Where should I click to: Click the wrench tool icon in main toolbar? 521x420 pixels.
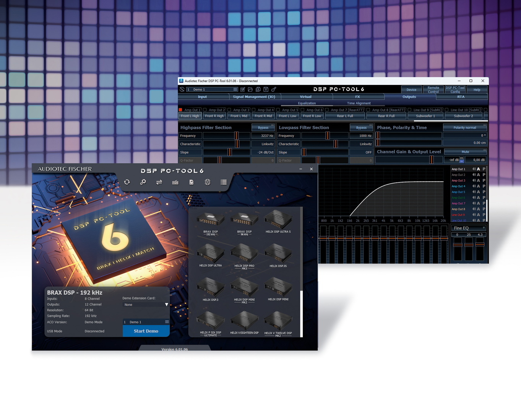coord(274,89)
